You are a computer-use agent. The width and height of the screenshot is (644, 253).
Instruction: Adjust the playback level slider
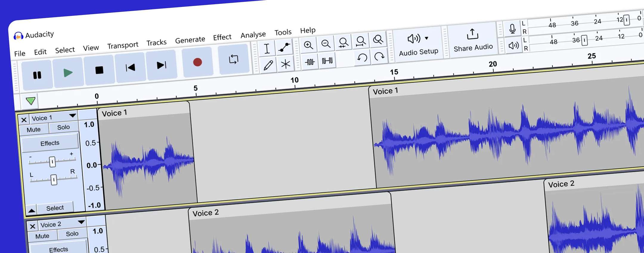tap(584, 40)
